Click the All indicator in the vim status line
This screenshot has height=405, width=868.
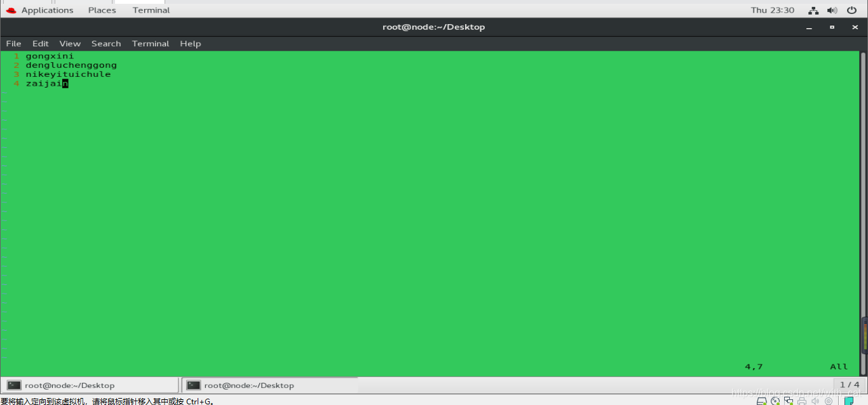839,367
